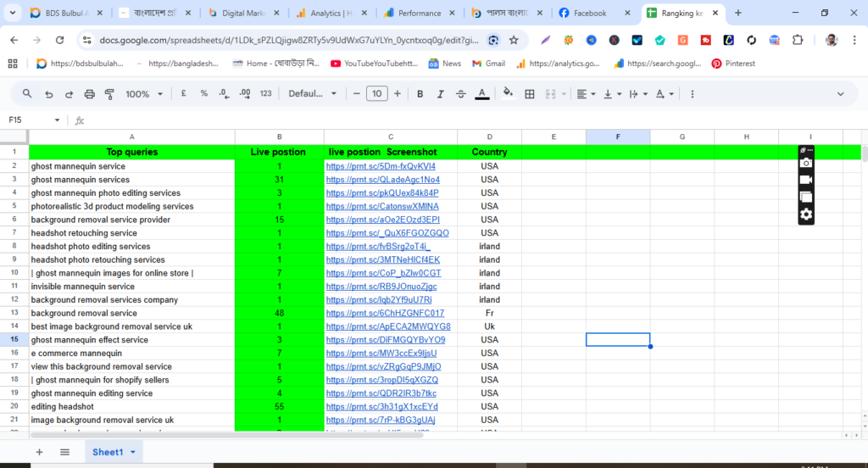Open the floating widget settings gear

click(x=806, y=214)
